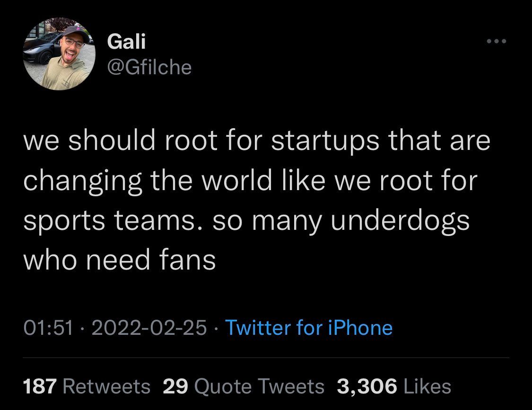Screen dimensions: 532x410
Task: See the 3,306 Likes list
Action: [393, 386]
